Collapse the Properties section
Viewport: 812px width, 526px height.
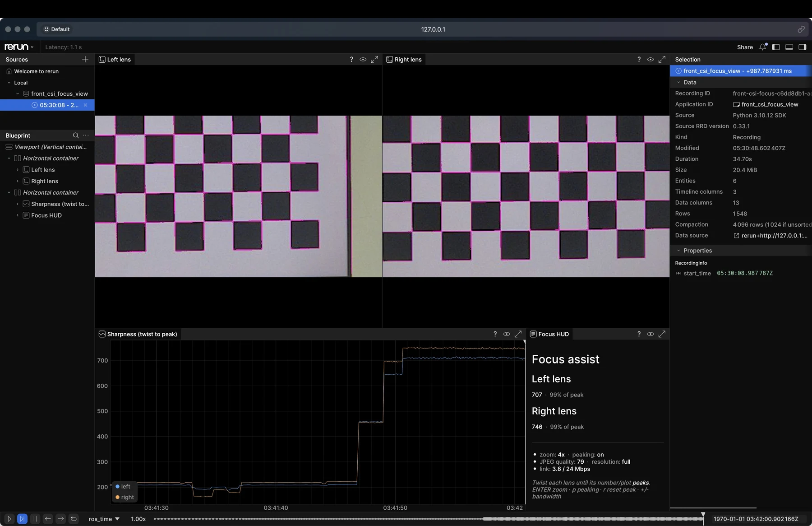678,251
